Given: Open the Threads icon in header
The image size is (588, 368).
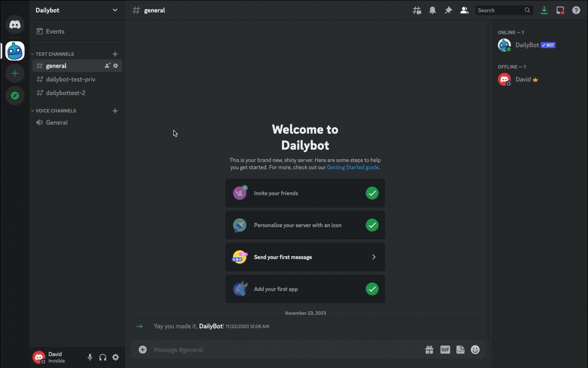Looking at the screenshot, I should 417,11.
